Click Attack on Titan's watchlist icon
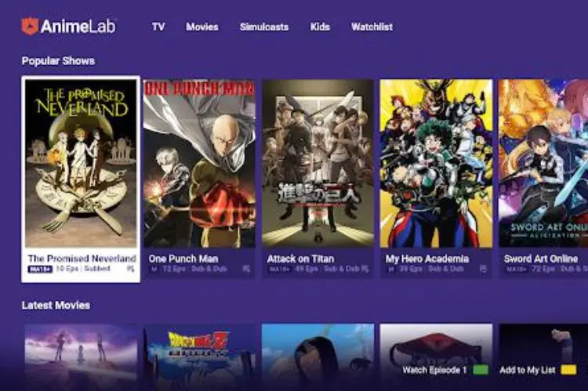 coord(365,269)
